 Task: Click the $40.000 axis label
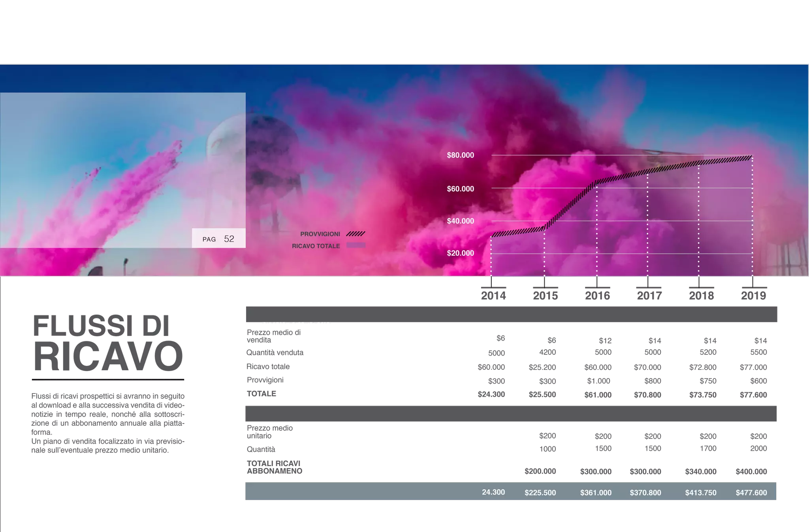460,221
